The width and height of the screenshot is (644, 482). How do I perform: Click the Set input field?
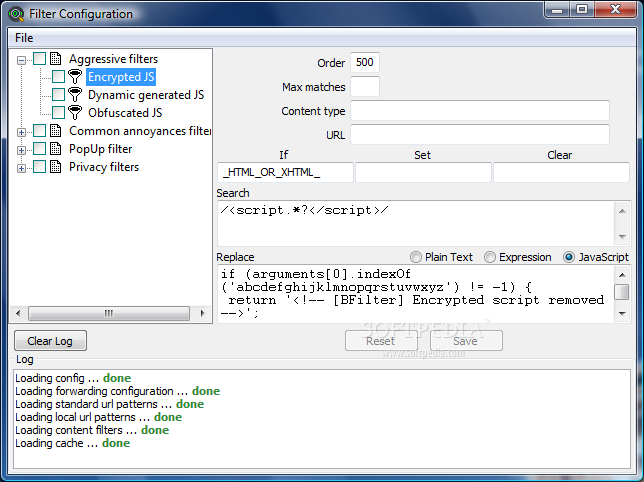[423, 172]
